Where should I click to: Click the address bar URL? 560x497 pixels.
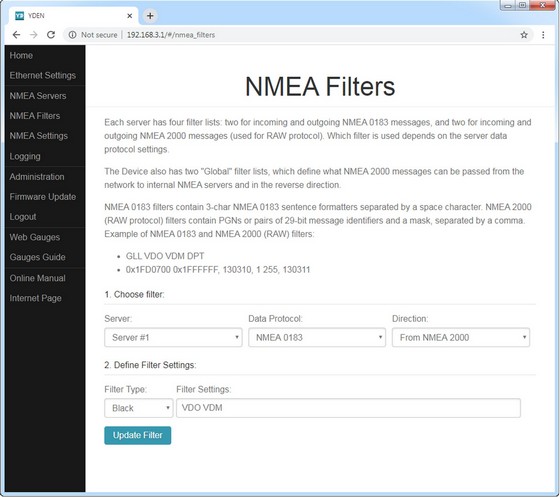pyautogui.click(x=171, y=35)
